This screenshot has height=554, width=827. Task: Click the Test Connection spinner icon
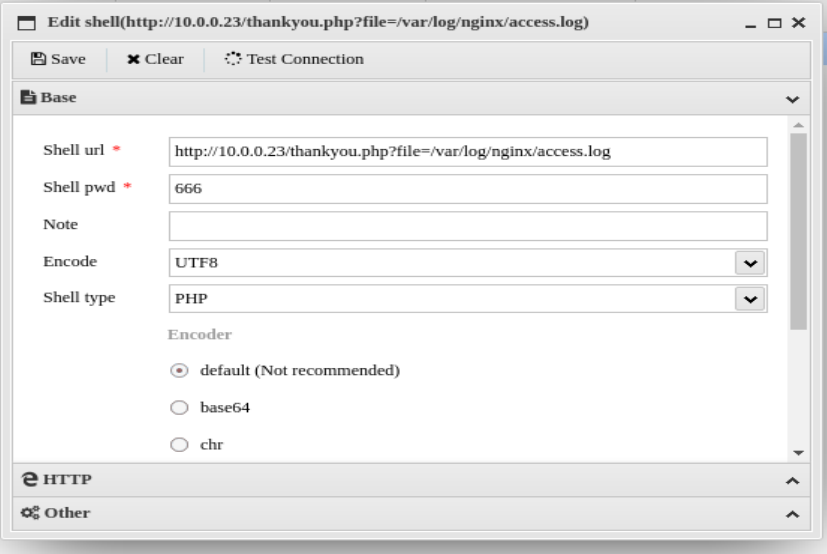coord(233,59)
